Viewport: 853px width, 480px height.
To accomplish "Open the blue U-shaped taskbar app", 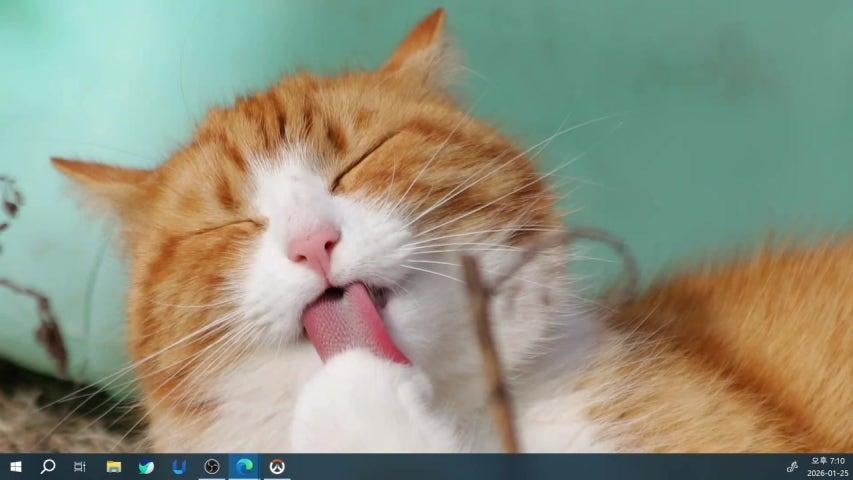I will [x=179, y=467].
